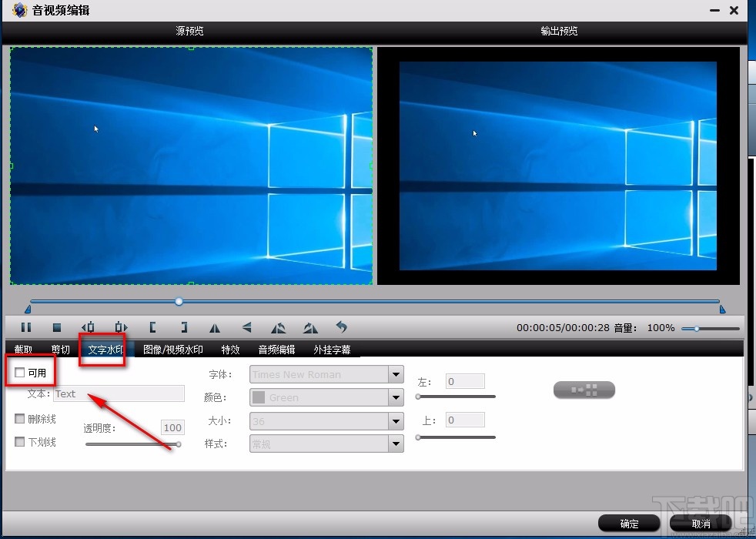This screenshot has height=539, width=756.
Task: Open the 图像/视频水印 tab
Action: 173,350
